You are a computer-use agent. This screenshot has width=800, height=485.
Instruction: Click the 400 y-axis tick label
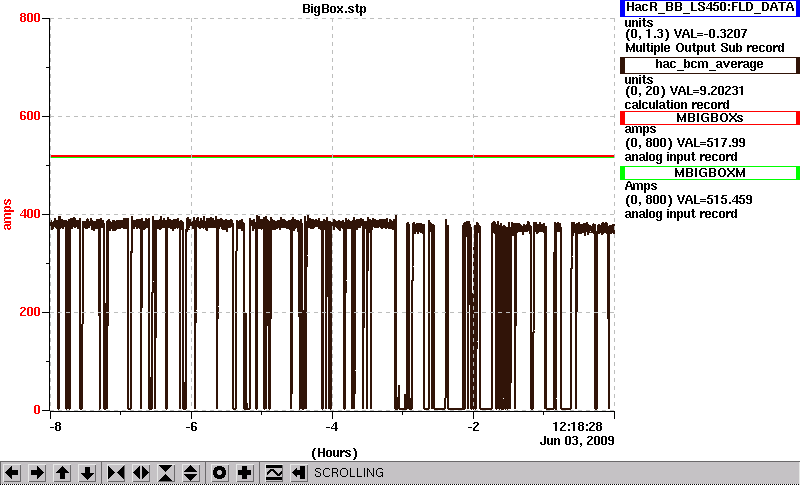(x=30, y=214)
